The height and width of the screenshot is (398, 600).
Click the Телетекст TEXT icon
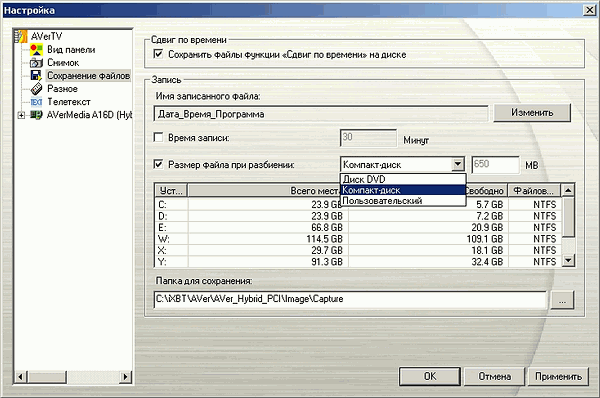tap(36, 102)
